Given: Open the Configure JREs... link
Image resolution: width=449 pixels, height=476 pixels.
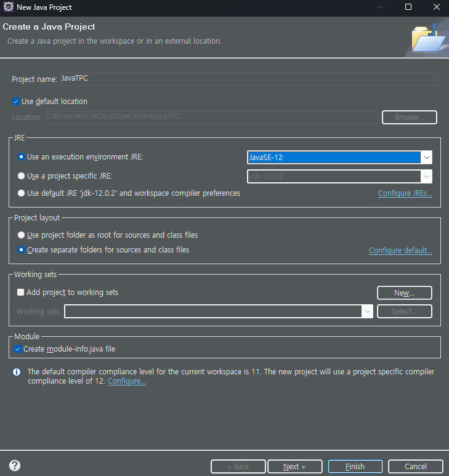Looking at the screenshot, I should coord(405,193).
